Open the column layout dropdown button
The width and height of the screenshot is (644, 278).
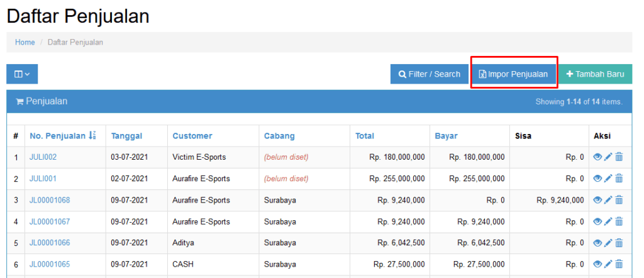(22, 74)
